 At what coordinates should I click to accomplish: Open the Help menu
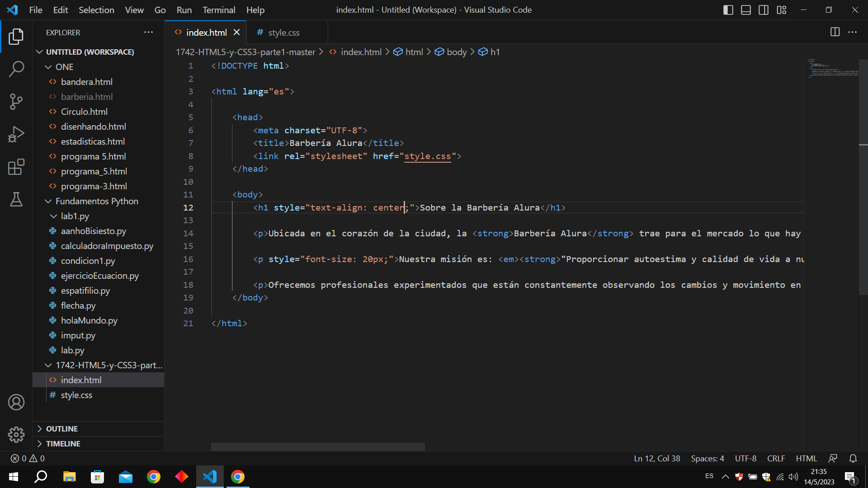coord(255,10)
